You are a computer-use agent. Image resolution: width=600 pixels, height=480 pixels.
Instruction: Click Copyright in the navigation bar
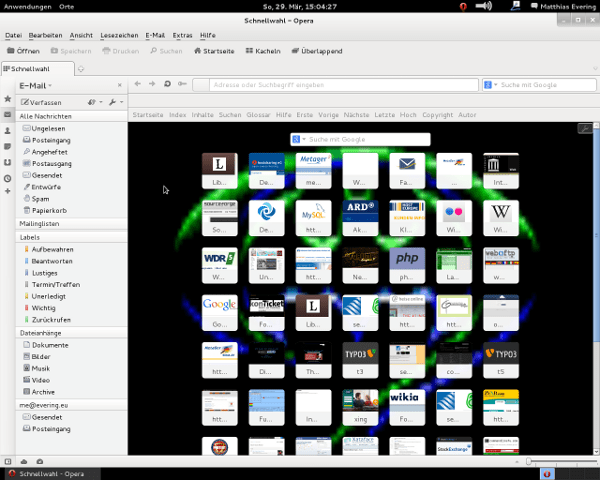tap(437, 115)
